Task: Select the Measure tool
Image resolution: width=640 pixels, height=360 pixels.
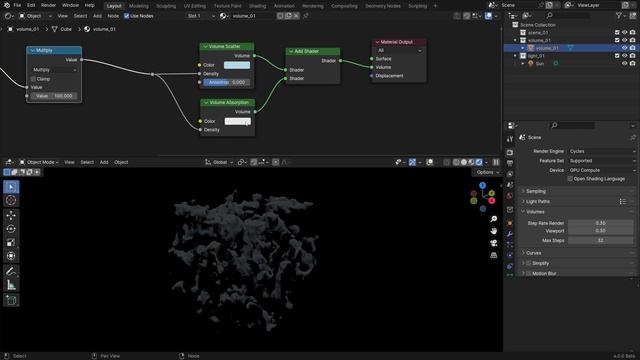Action: 11,285
